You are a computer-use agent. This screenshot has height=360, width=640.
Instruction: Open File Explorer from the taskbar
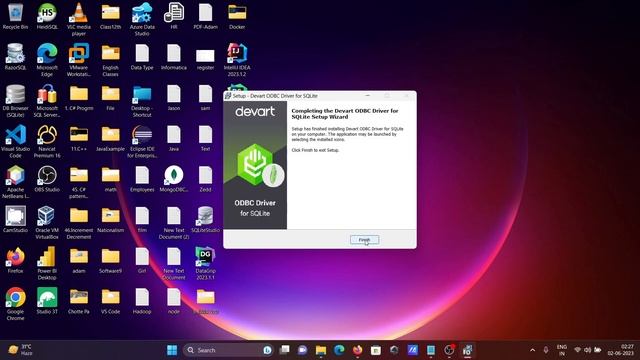(x=321, y=350)
